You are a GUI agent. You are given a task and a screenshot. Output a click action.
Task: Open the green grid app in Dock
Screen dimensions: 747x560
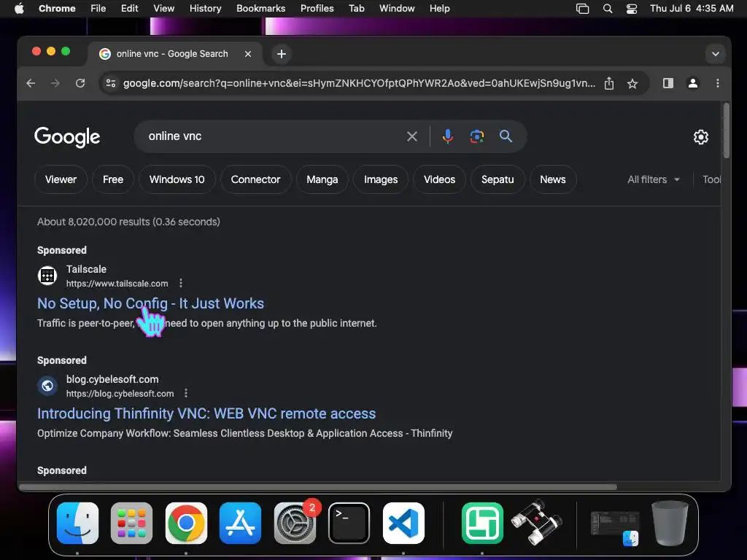482,523
